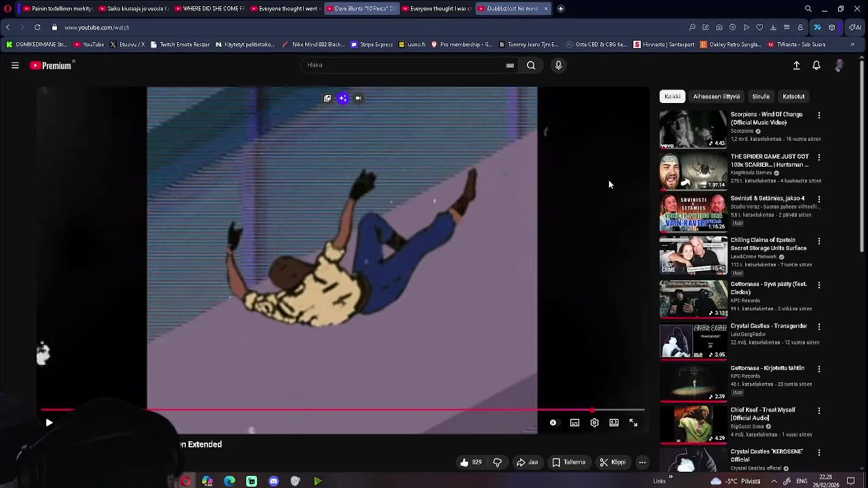Open Stripe Express bookmark

point(372,45)
